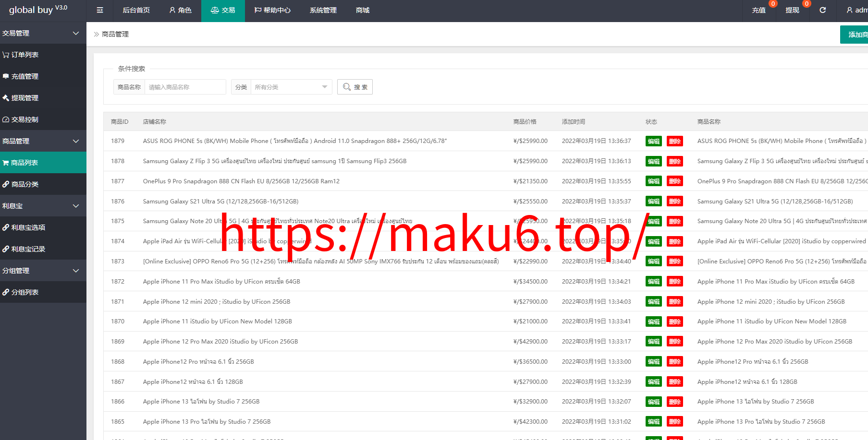Edit product 1869 iPhone 12 Pro Max
The width and height of the screenshot is (868, 440).
pyautogui.click(x=654, y=342)
